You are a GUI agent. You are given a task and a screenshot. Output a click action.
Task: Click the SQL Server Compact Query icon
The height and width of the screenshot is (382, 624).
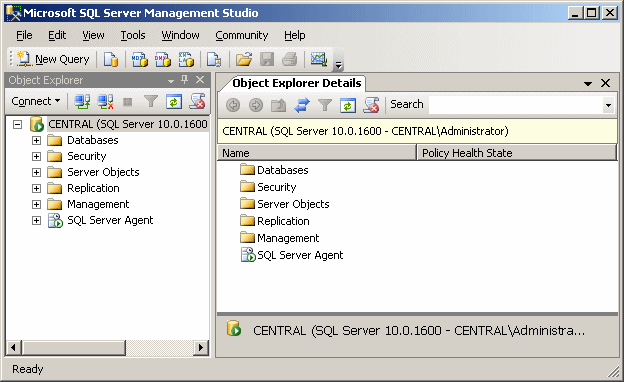[x=214, y=59]
